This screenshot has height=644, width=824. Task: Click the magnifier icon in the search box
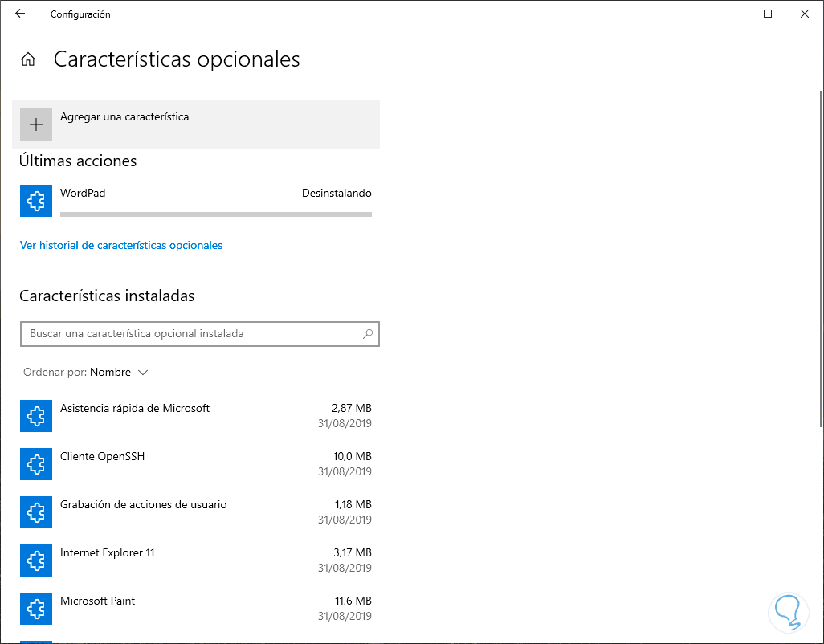(368, 334)
